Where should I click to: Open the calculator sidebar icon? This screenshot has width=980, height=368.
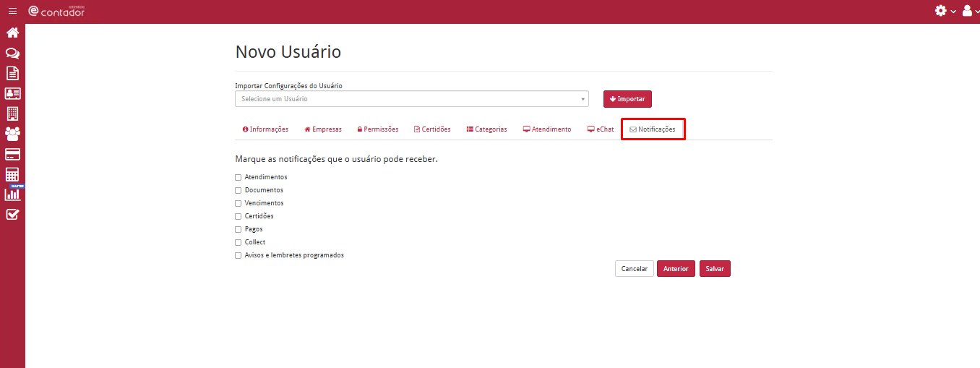tap(12, 174)
